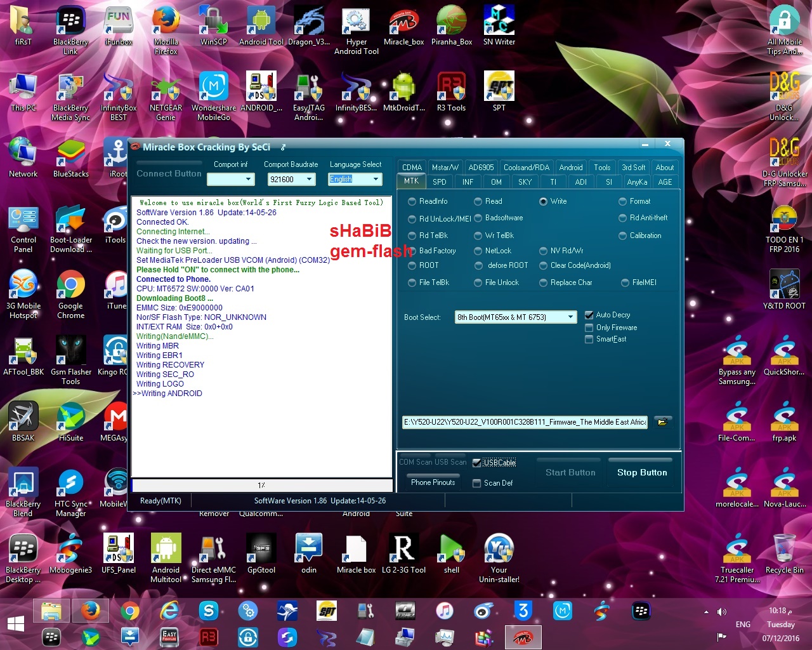Open the Coolsand/RDA tab
Viewport: 812px width, 650px height.
click(x=527, y=168)
